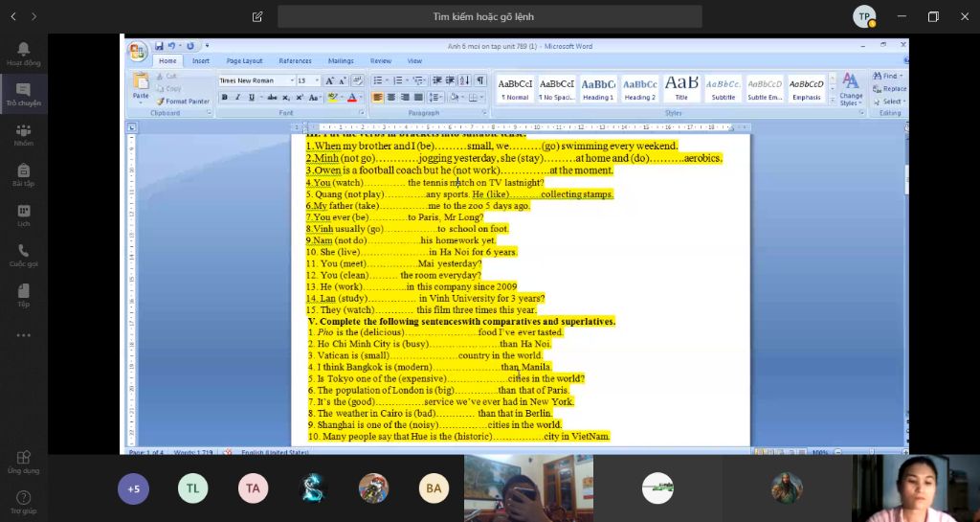Open the Bài tập assignments section
Screen dimensions: 980x522
click(23, 175)
